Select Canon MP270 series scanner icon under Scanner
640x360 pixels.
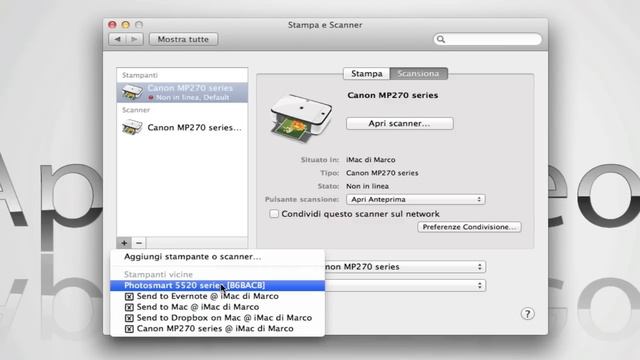pyautogui.click(x=132, y=127)
